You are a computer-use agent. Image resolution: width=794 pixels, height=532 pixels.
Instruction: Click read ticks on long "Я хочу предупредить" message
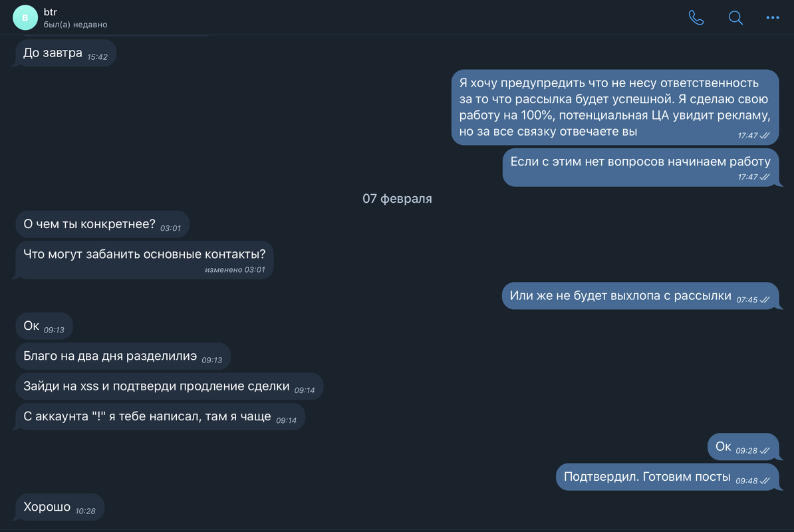pos(765,136)
